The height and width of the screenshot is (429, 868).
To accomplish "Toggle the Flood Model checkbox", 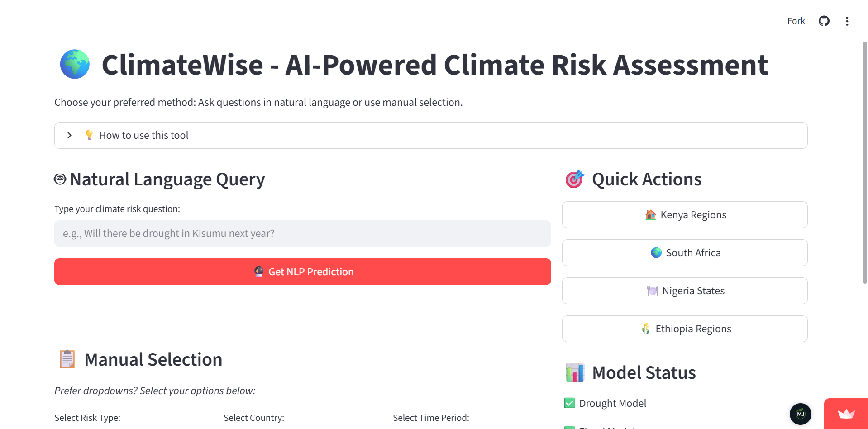I will pos(568,427).
